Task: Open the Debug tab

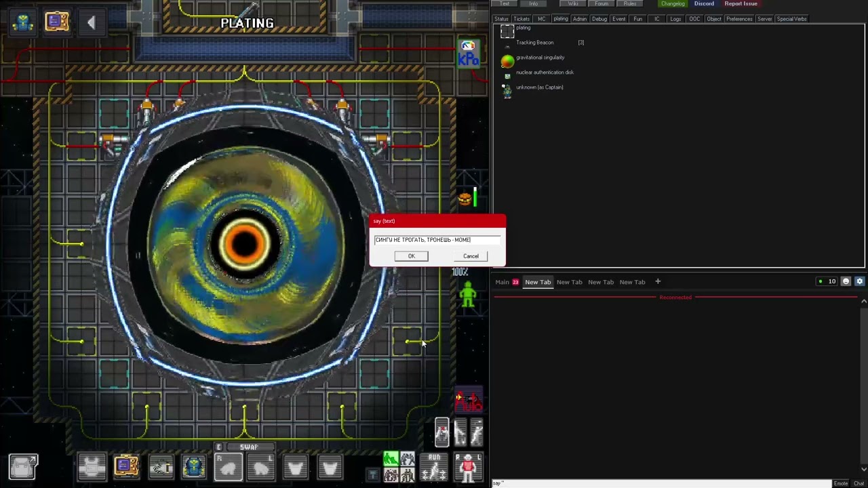Action: (599, 19)
